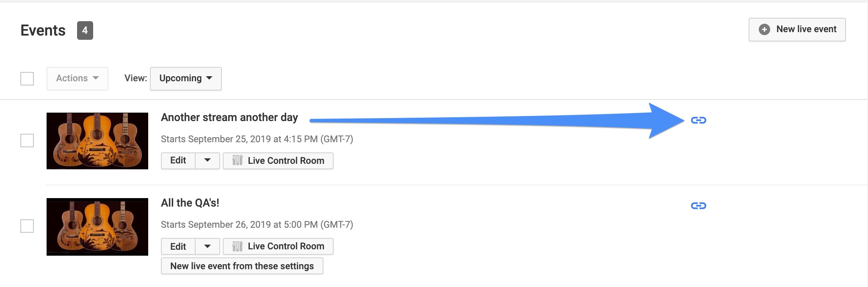Click guitar thumbnail of All the QA's!
Image resolution: width=868 pixels, height=287 pixels.
pos(97,227)
